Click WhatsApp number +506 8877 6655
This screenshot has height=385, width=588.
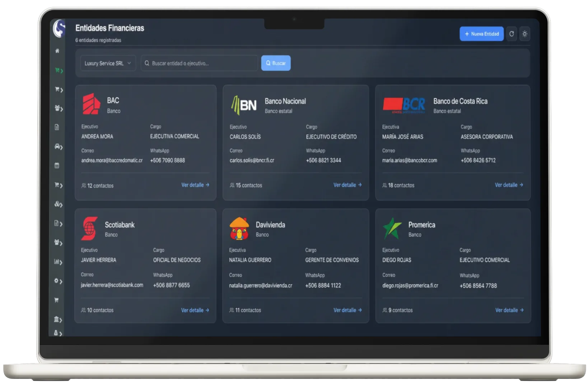coord(172,285)
